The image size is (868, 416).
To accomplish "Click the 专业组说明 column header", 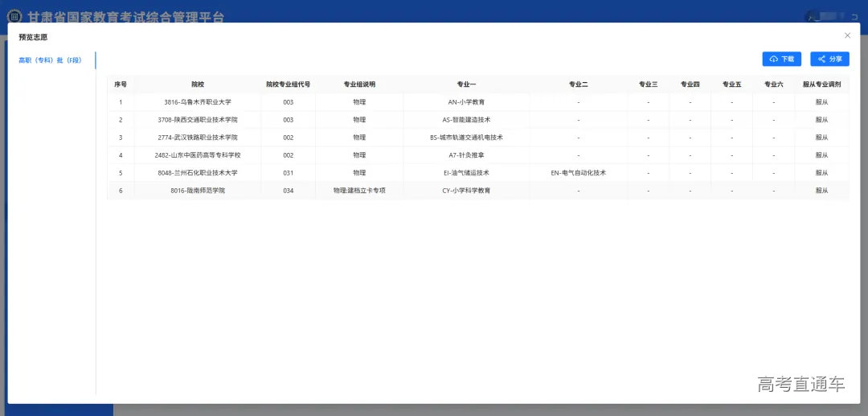I will click(359, 84).
